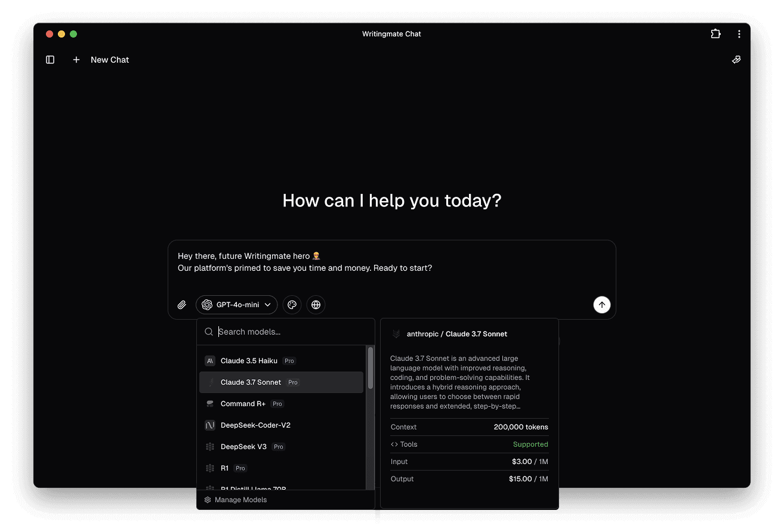
Task: Select Claude 3.5 Haiku from the list
Action: point(248,360)
